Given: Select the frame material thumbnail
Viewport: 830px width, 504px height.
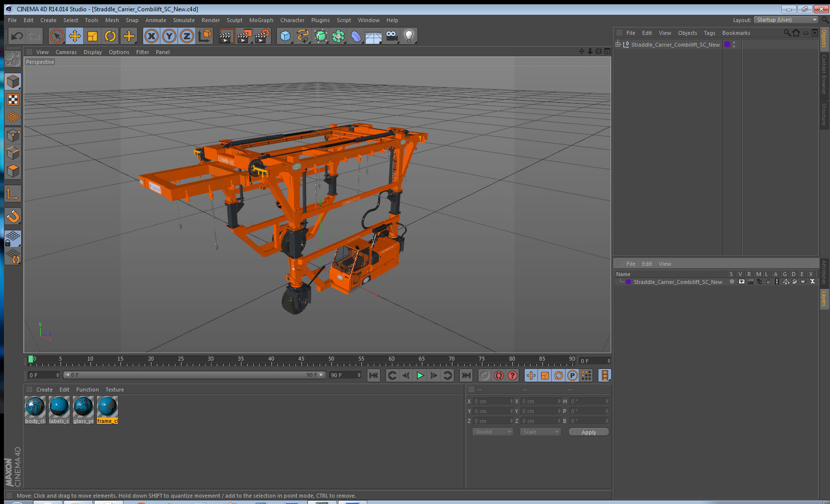Looking at the screenshot, I should [x=107, y=410].
